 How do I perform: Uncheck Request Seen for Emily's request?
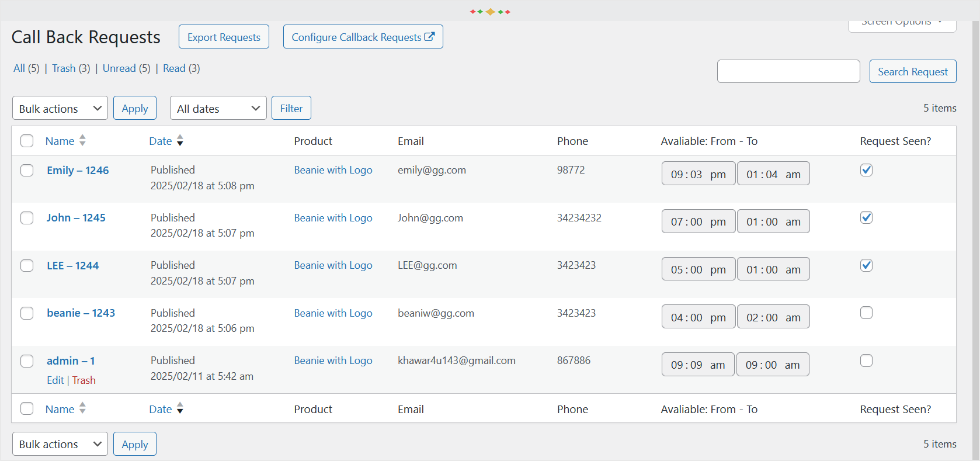click(866, 169)
